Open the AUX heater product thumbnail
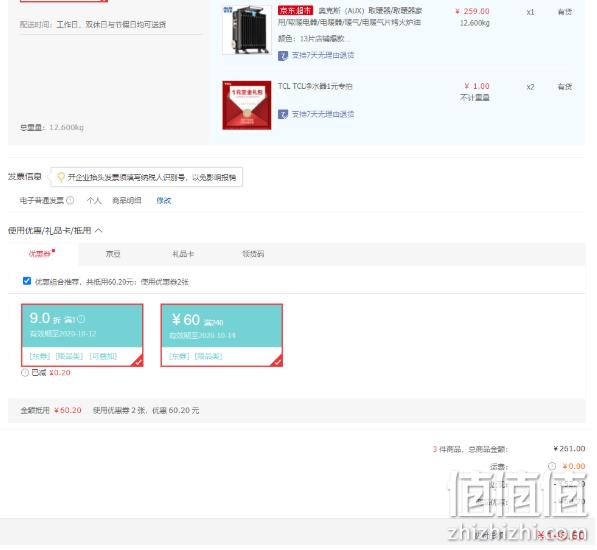Viewport: 597px width, 550px height. [247, 30]
